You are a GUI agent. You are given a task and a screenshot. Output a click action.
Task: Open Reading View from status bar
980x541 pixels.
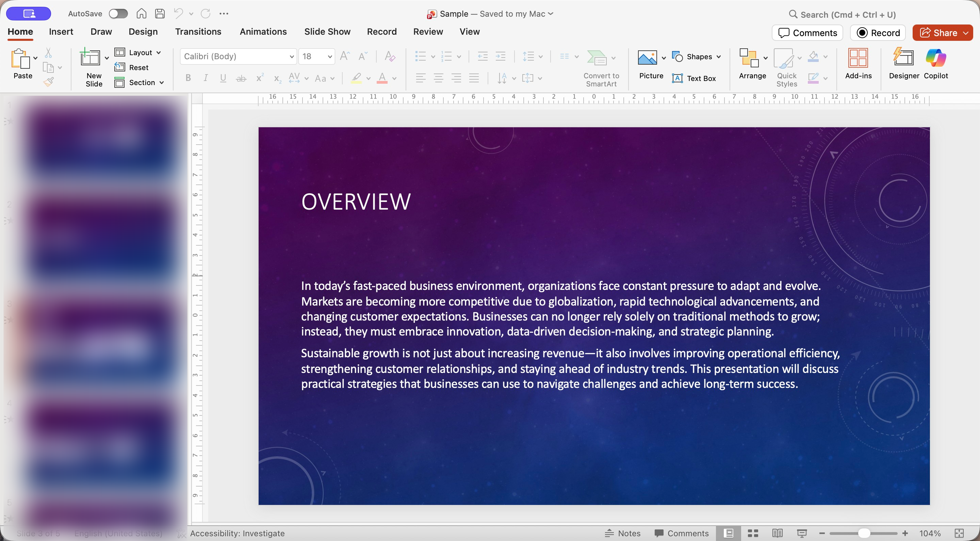pos(777,533)
